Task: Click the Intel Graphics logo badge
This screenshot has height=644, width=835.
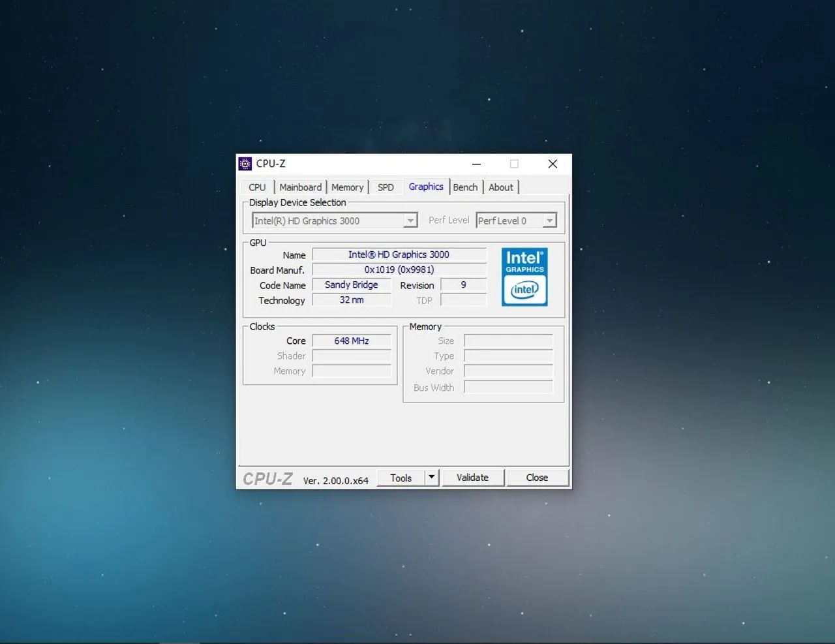Action: tap(524, 277)
